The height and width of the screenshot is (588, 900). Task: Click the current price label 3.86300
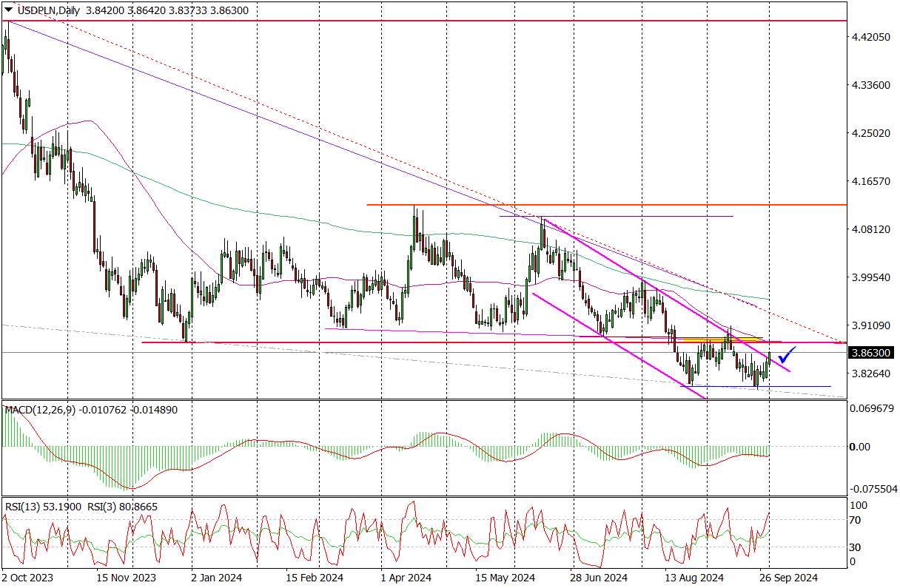870,353
